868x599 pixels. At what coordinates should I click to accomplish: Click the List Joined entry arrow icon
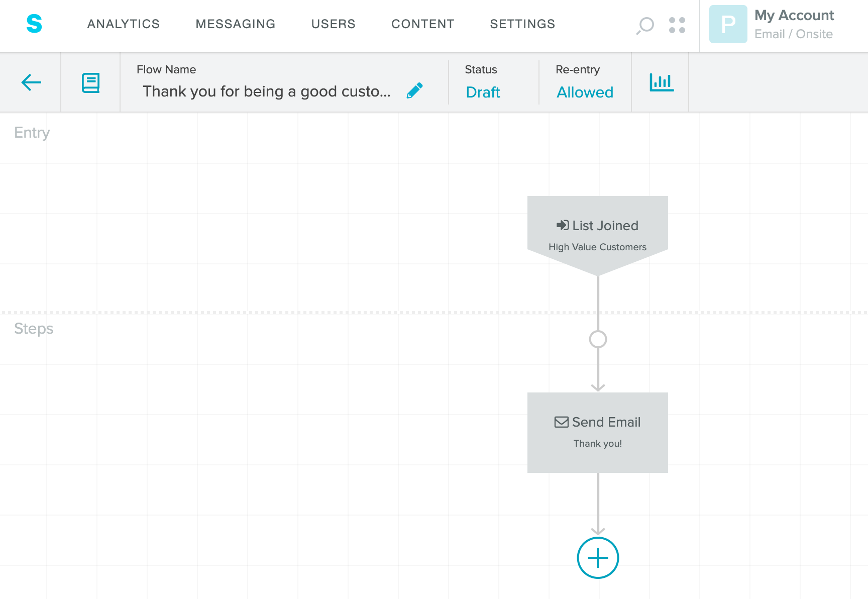point(563,225)
